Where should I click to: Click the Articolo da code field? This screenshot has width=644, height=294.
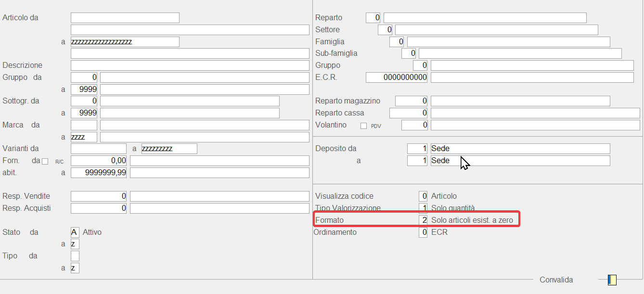tap(125, 18)
